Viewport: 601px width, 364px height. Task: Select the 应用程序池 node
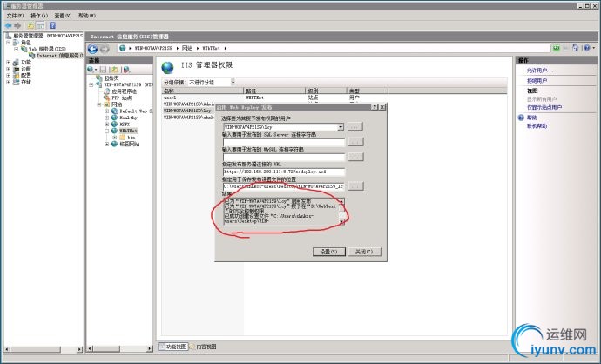124,91
